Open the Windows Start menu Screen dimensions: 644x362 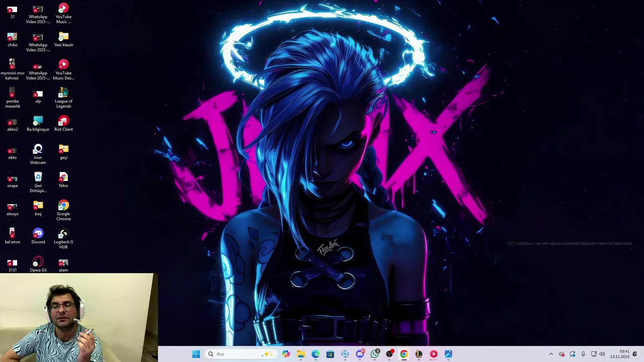(x=196, y=354)
